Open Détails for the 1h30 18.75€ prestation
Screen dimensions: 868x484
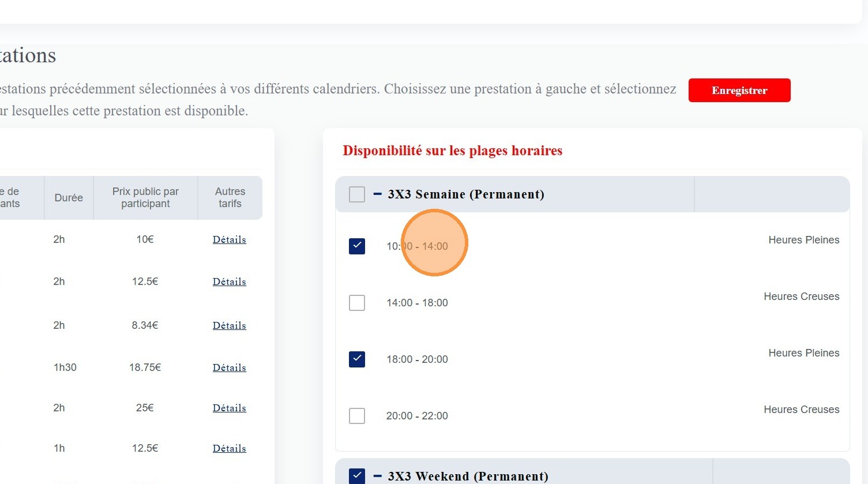point(229,367)
